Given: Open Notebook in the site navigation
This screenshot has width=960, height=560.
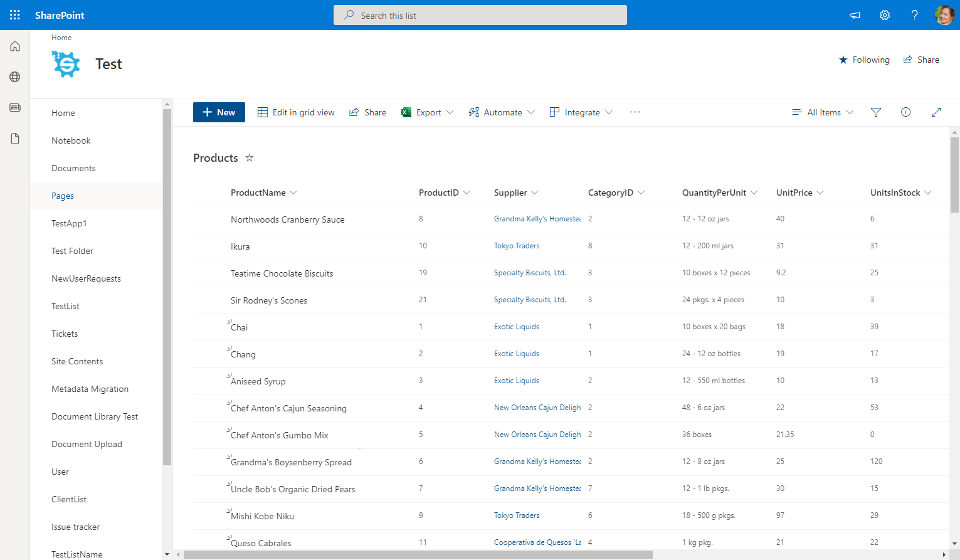Looking at the screenshot, I should click(71, 140).
